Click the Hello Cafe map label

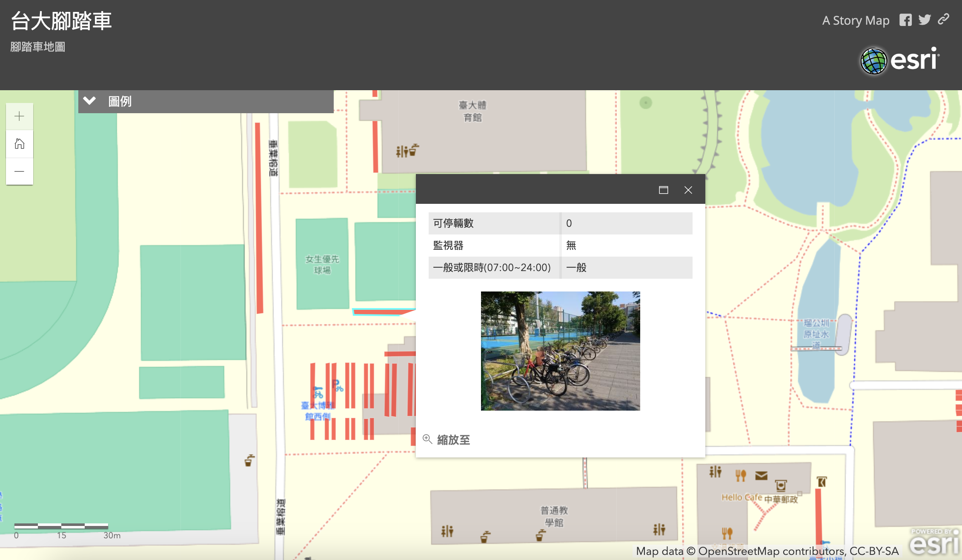click(x=742, y=497)
